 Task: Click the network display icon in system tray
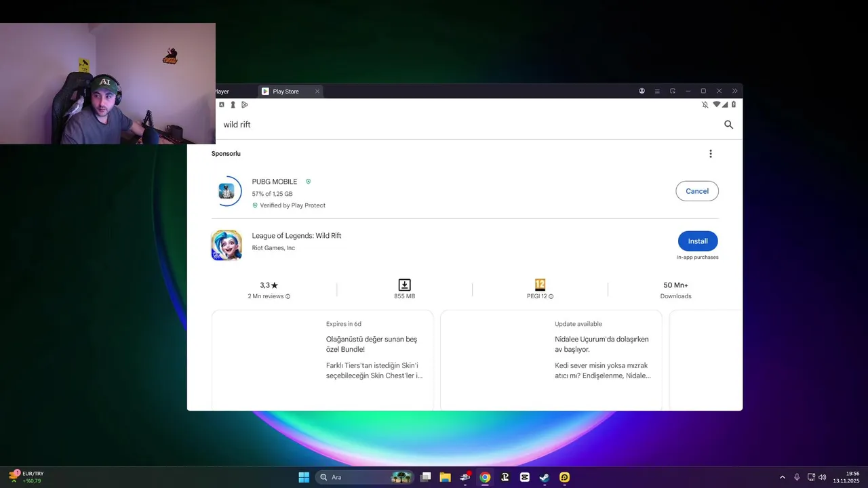pos(811,477)
